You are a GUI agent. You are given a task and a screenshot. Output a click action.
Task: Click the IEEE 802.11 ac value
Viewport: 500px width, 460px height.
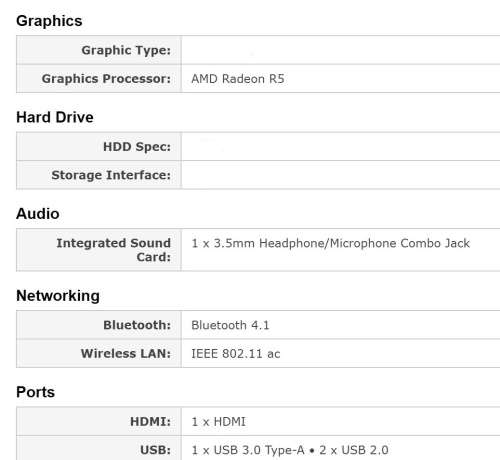coord(236,354)
